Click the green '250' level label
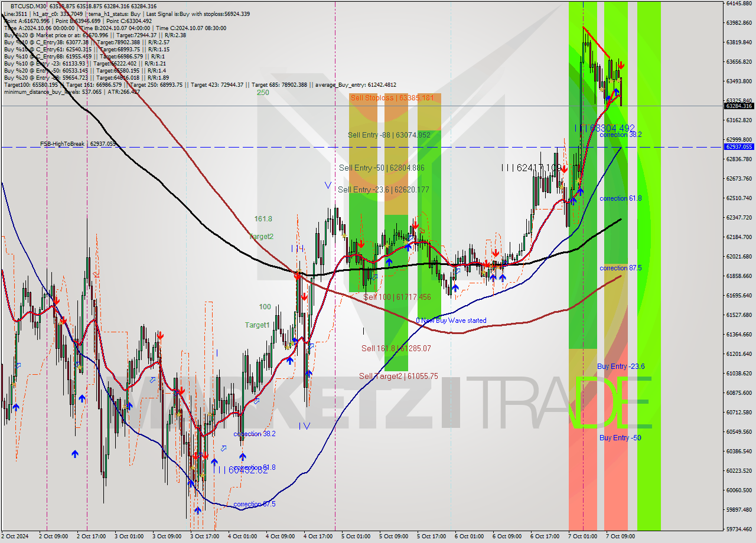Screen dimensions: 756x543 tap(263, 93)
